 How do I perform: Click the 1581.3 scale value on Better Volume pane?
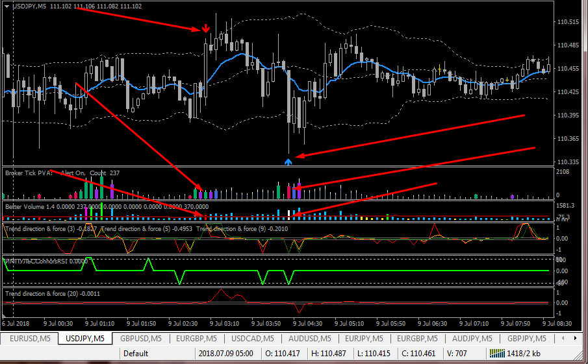coord(565,206)
